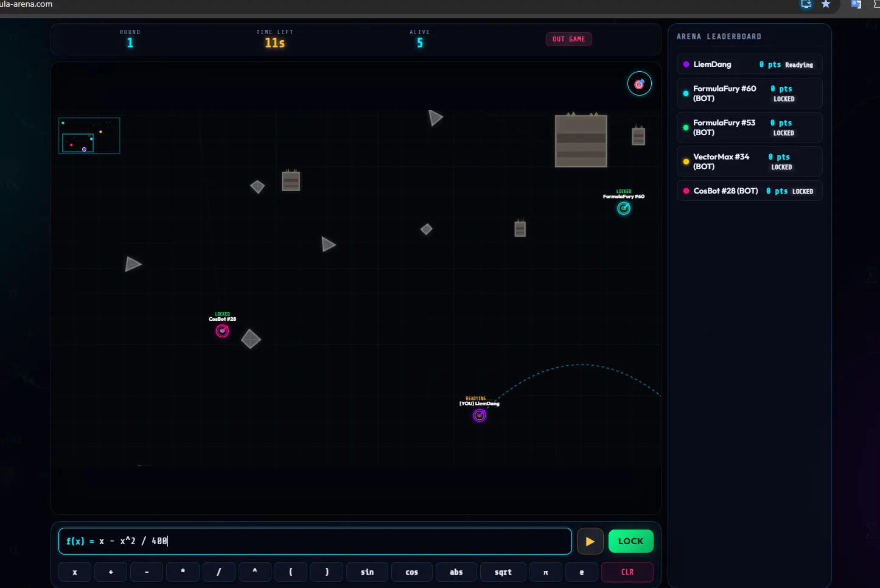Click the Round 1 indicator
880x588 pixels.
[x=130, y=39]
